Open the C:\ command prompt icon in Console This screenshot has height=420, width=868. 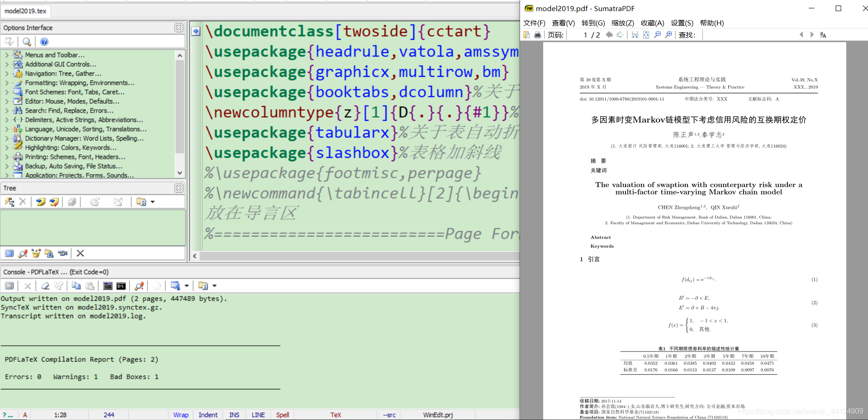click(121, 286)
